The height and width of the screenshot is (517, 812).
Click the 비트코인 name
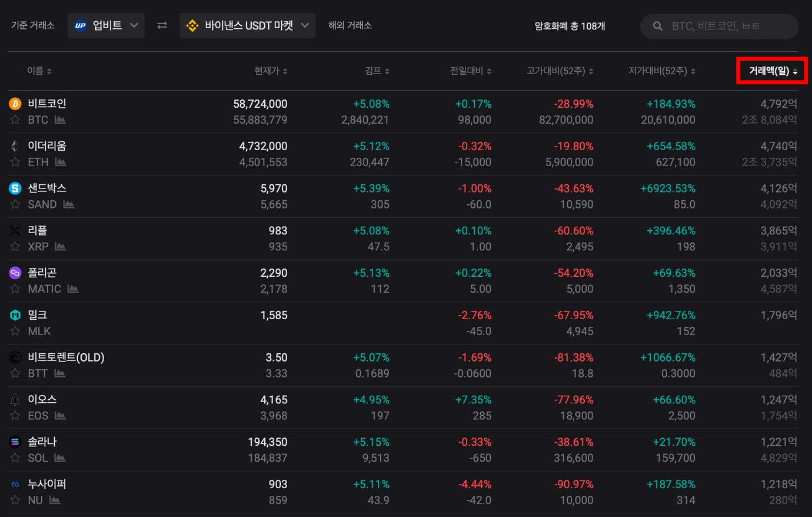47,104
